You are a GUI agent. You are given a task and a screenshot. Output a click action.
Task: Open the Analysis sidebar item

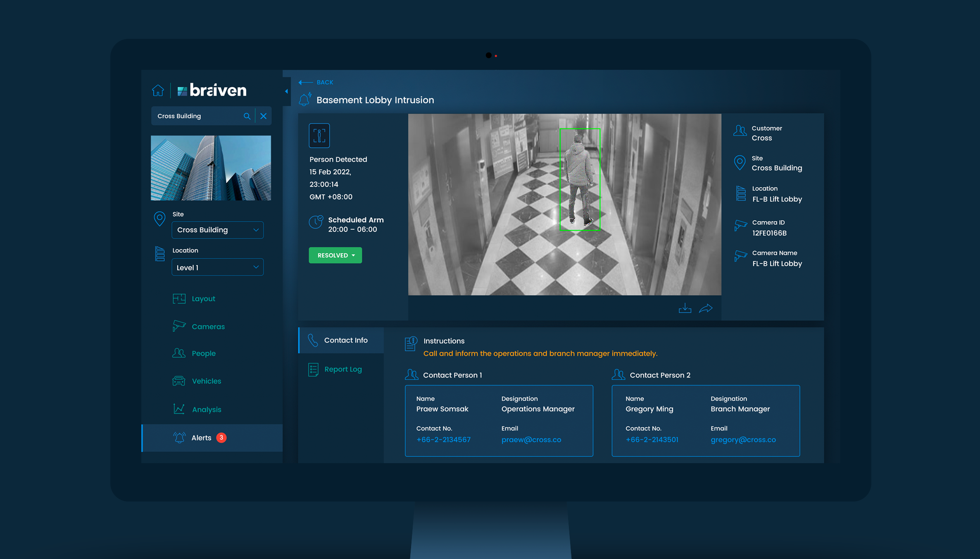pos(206,409)
